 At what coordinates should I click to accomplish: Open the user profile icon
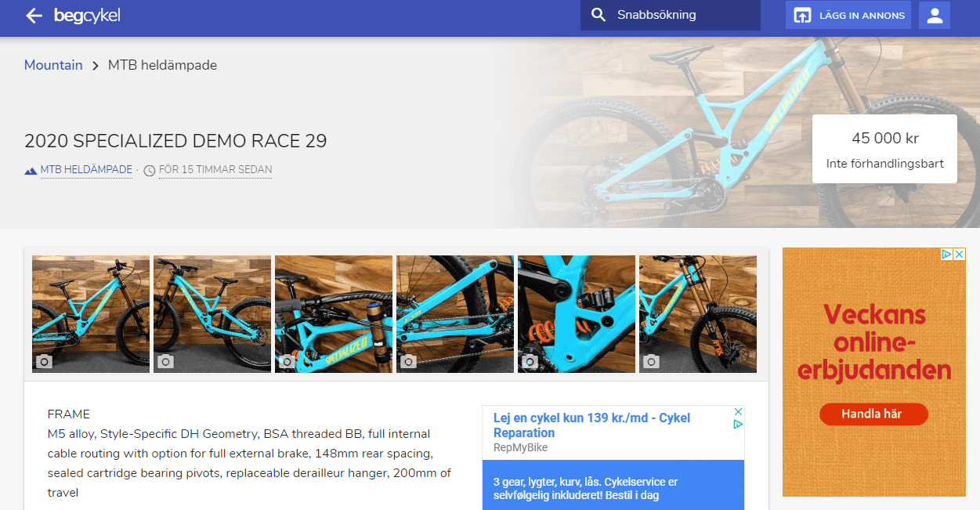(x=934, y=16)
